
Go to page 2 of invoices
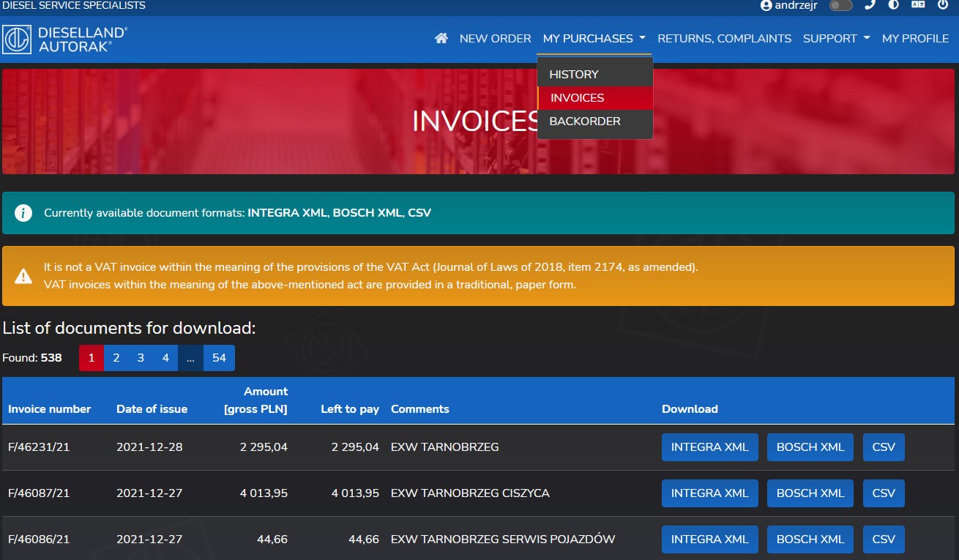click(116, 358)
